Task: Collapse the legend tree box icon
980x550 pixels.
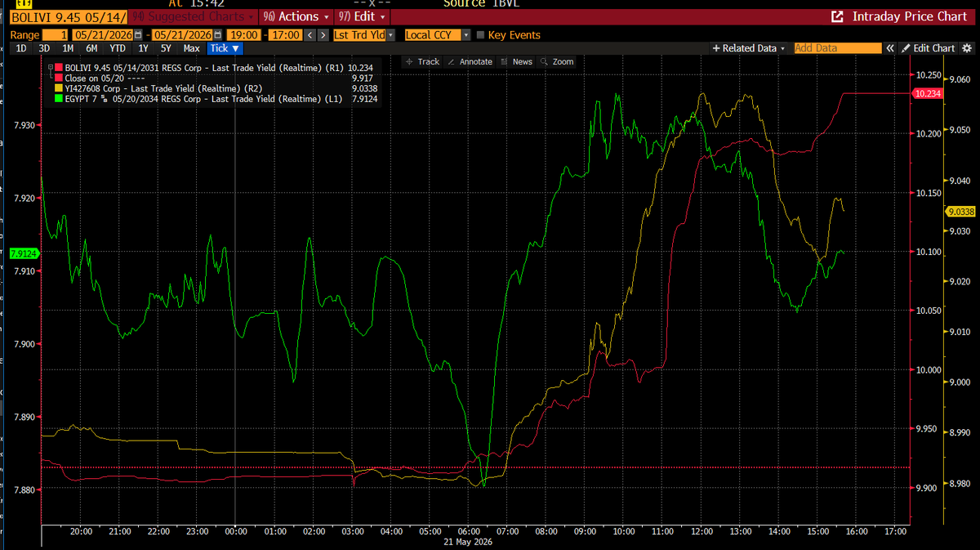Action: point(49,68)
